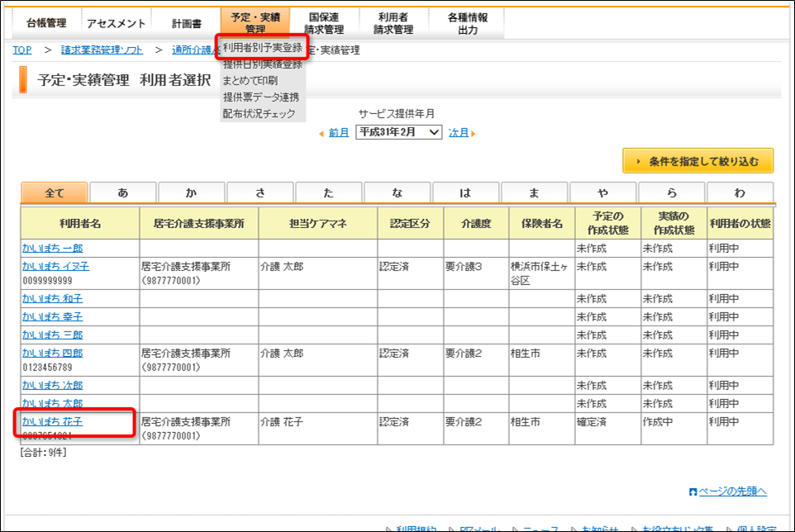
Task: Select the は kana tab
Action: [465, 193]
